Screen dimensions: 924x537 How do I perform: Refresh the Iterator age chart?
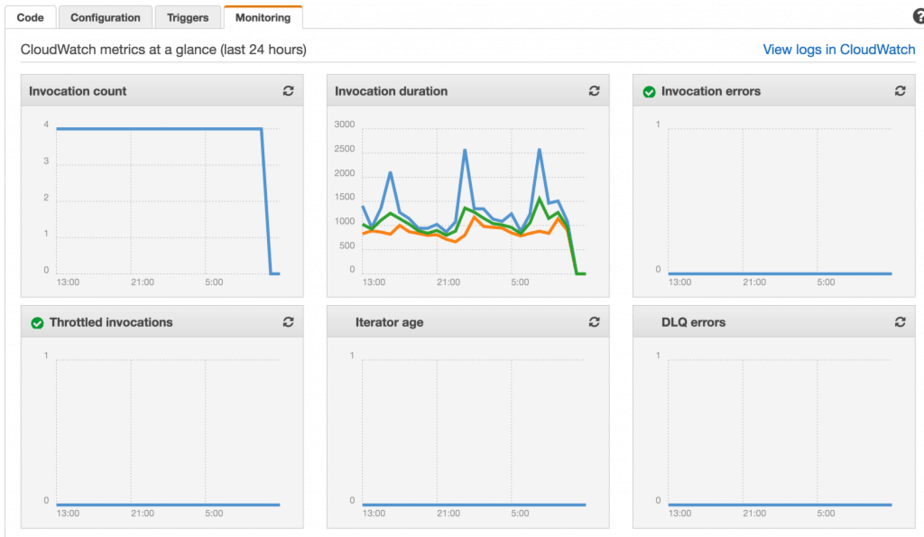594,322
